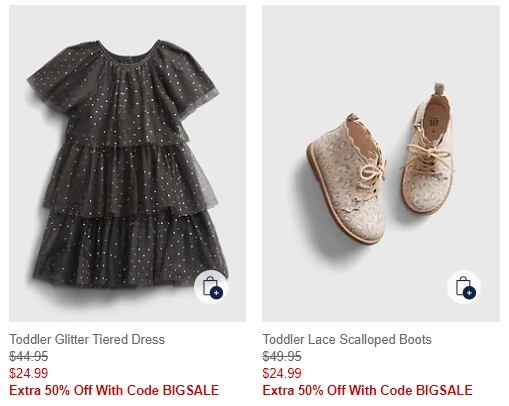
Task: Click the struck-through $49.95 boots price
Action: pos(282,356)
